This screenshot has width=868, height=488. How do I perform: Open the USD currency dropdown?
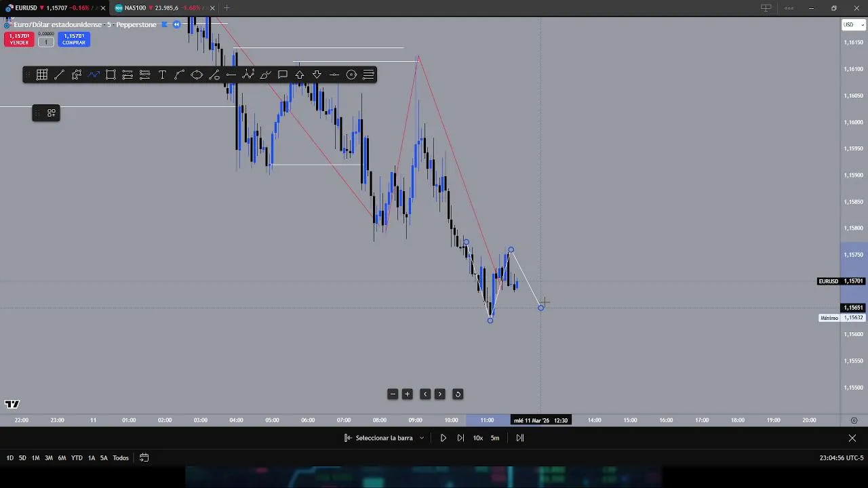coord(853,25)
